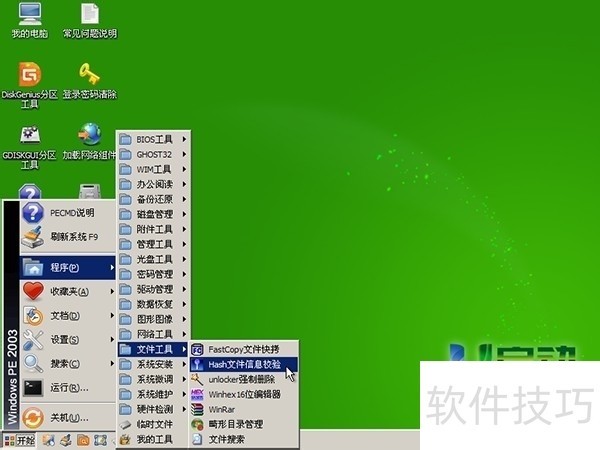Launch WinRar from the file tools submenu
The image size is (600, 450).
(244, 409)
